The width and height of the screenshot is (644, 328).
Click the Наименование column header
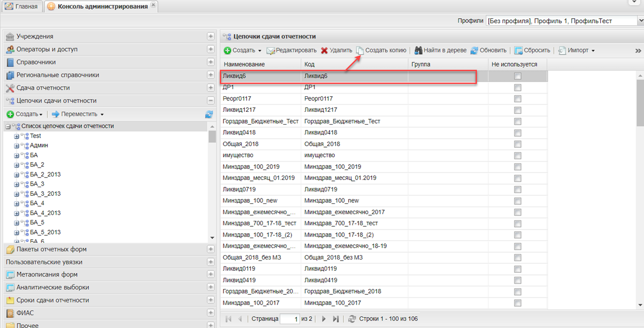pos(260,64)
